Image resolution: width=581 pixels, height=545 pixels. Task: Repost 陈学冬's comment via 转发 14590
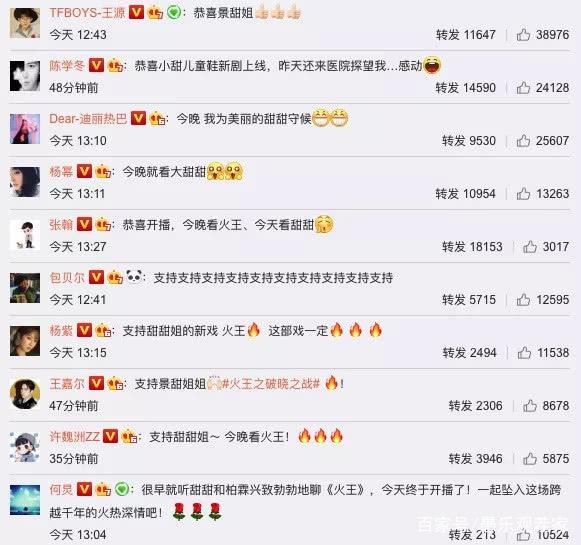(x=466, y=88)
